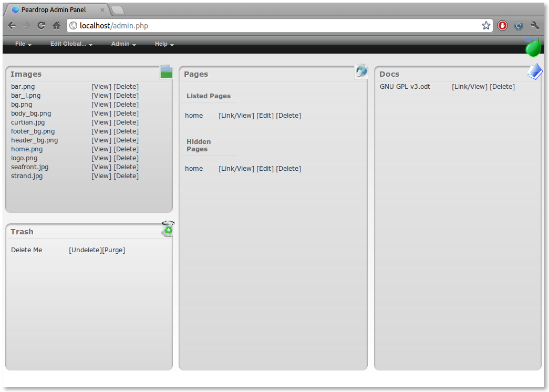Viewport: 549px width, 392px height.
Task: Click the Pages panel globe icon
Action: click(x=361, y=71)
